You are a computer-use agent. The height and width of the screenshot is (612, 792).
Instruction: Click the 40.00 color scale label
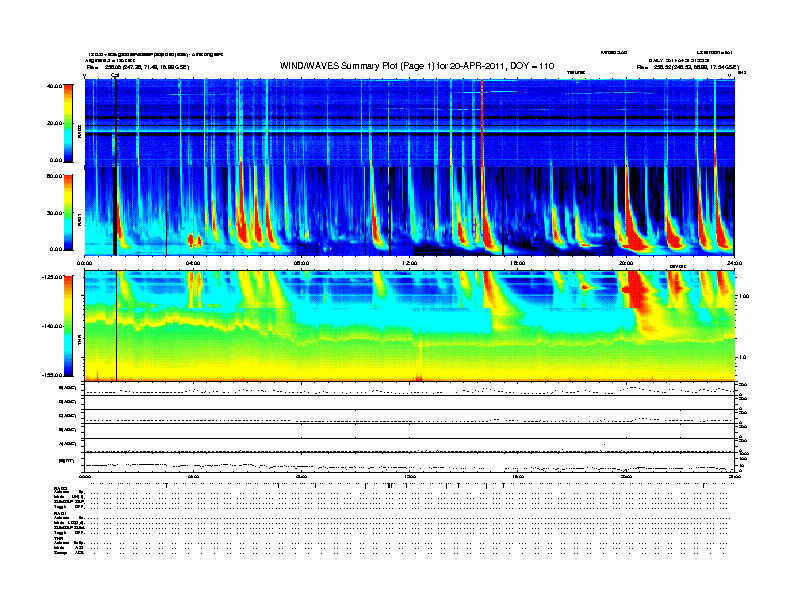coord(55,86)
